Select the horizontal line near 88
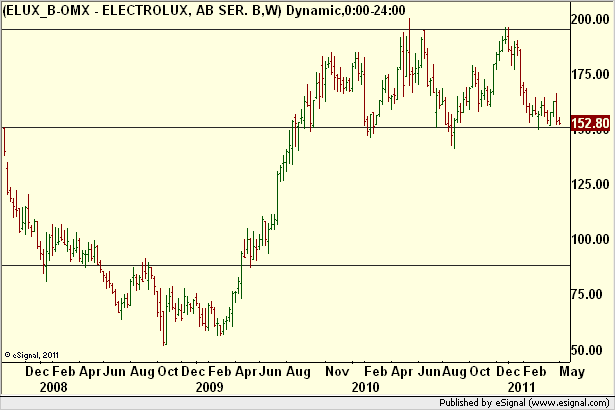The width and height of the screenshot is (615, 410). point(286,266)
